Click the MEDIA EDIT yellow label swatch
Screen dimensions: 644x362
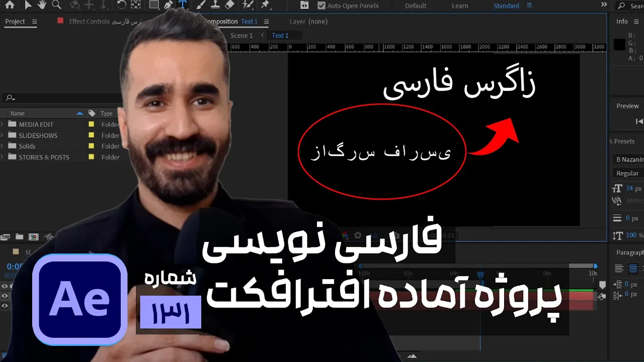pyautogui.click(x=91, y=124)
